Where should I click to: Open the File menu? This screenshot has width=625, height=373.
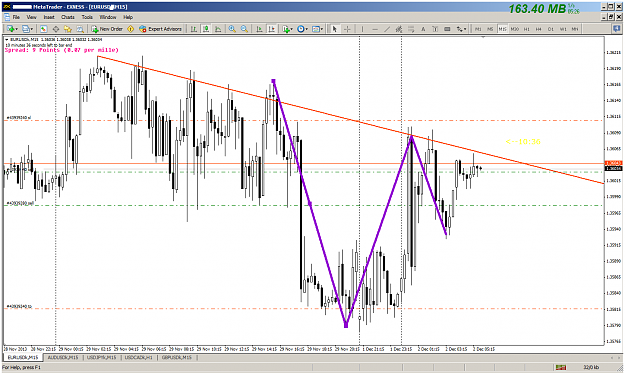tap(16, 17)
